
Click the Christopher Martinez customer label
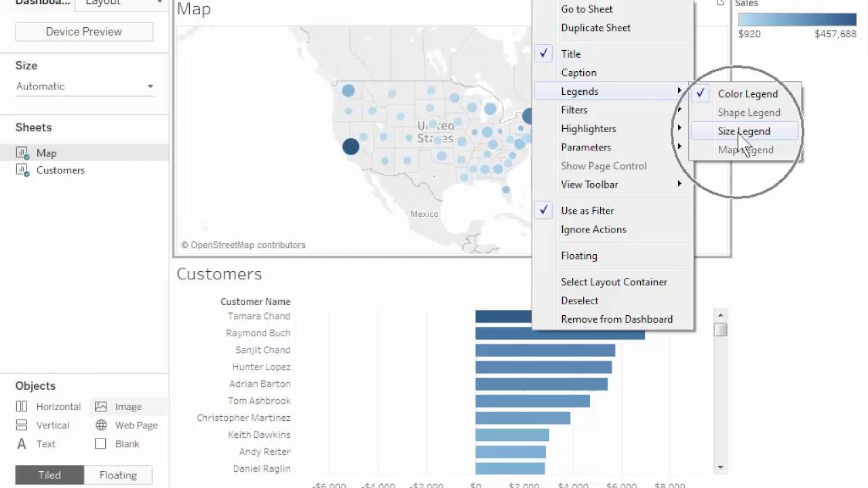pyautogui.click(x=243, y=418)
